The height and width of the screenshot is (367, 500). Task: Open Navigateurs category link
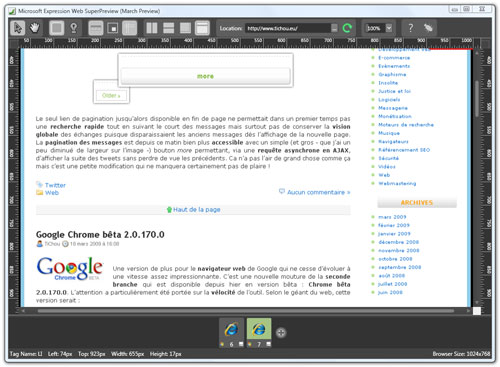393,141
